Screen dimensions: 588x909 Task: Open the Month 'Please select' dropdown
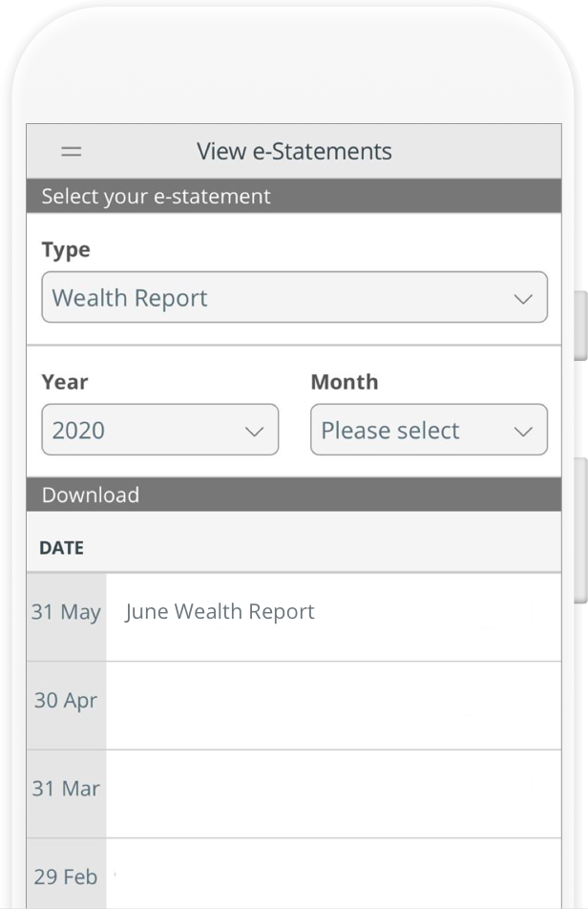pos(429,430)
